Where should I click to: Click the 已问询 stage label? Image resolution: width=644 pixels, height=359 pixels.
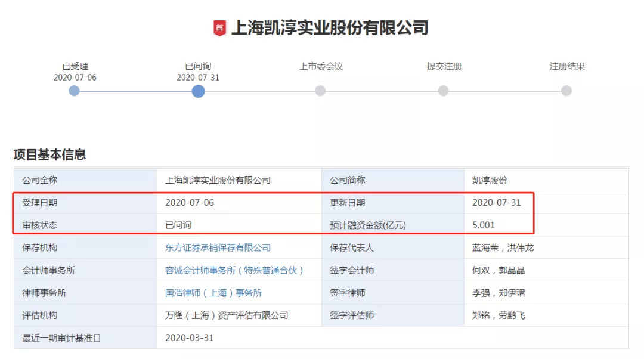(198, 66)
